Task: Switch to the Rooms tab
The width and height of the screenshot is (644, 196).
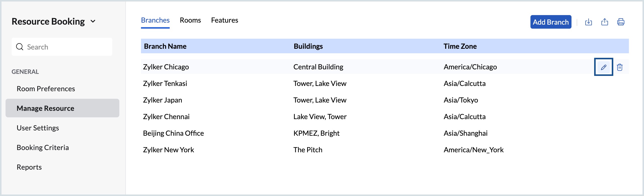Action: tap(190, 20)
